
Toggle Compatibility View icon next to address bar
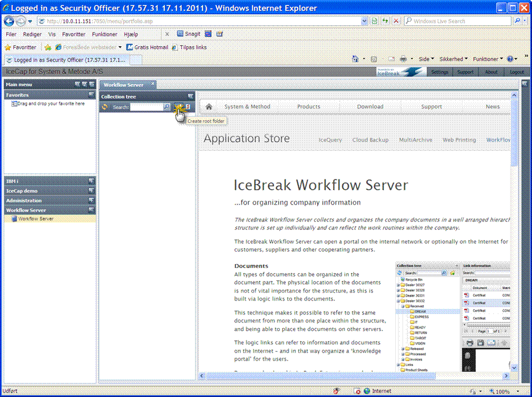click(x=374, y=21)
